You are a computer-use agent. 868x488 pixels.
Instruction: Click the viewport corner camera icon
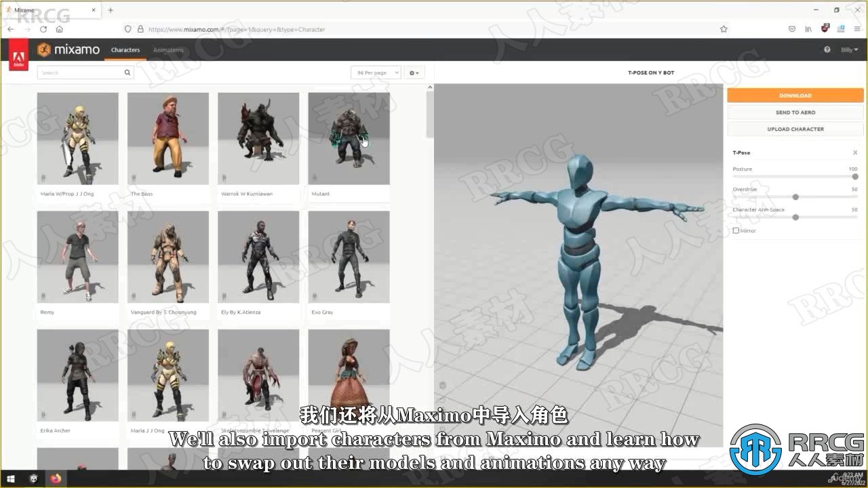tap(442, 385)
